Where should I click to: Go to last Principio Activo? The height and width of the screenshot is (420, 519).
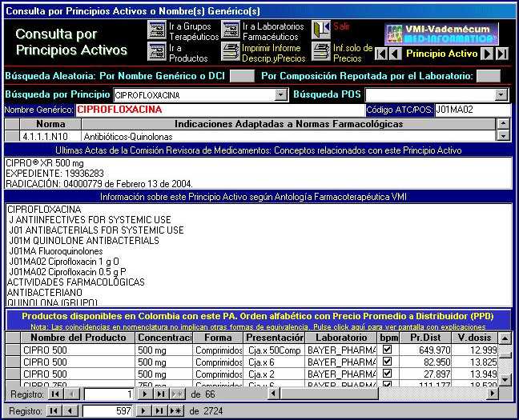[x=502, y=54]
